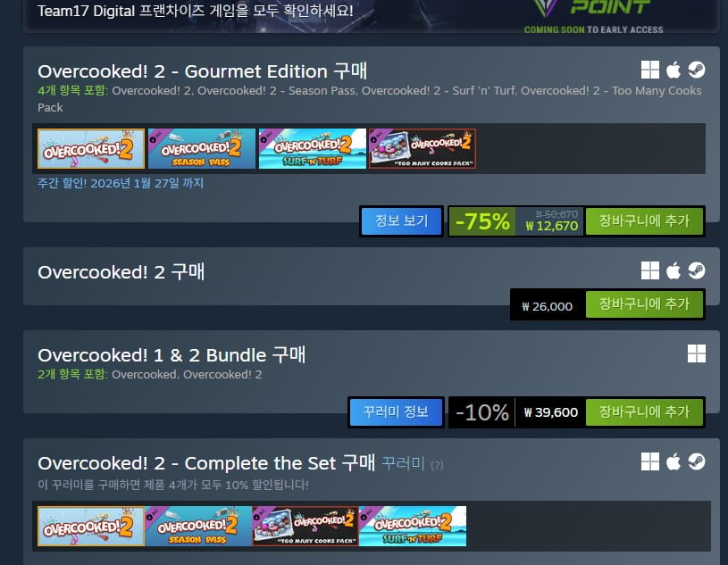Screen dimensions: 728x565
Task: Click the (?) help next to 꾸러미
Action: point(437,465)
